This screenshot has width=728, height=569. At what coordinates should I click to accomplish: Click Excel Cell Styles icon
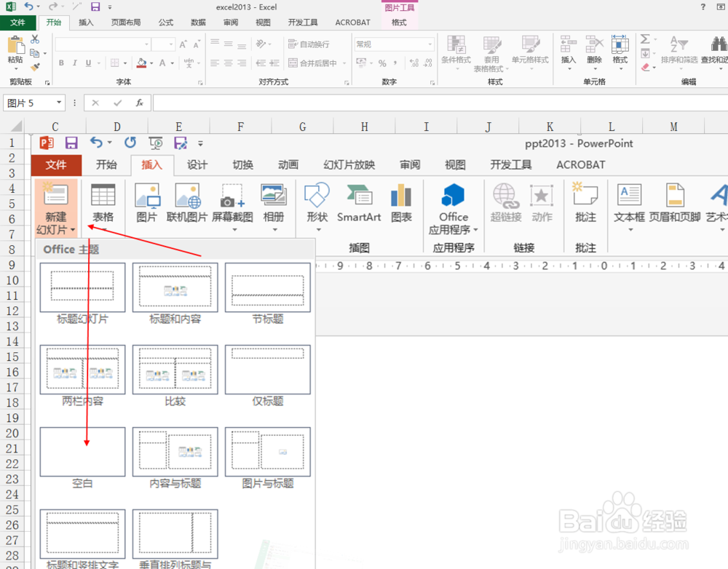[x=530, y=44]
